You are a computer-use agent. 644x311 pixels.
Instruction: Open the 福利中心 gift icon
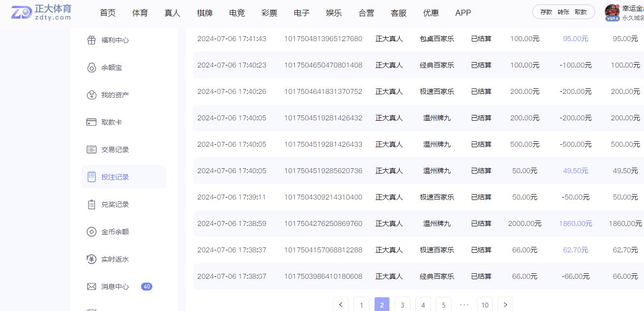coord(92,40)
